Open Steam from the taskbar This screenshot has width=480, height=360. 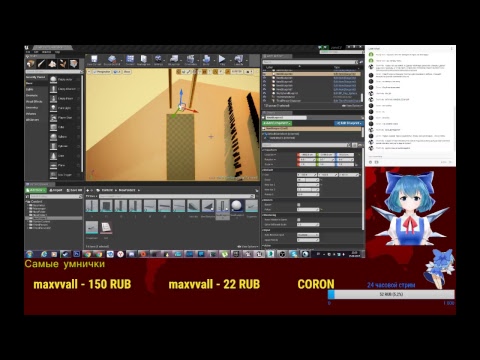point(65,254)
